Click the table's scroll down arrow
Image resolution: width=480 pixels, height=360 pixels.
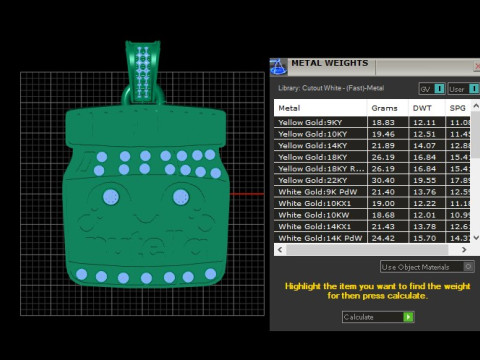coord(476,238)
